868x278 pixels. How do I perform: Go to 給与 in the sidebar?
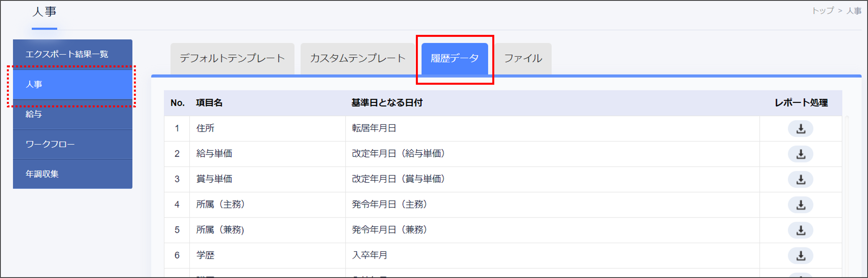(72, 114)
